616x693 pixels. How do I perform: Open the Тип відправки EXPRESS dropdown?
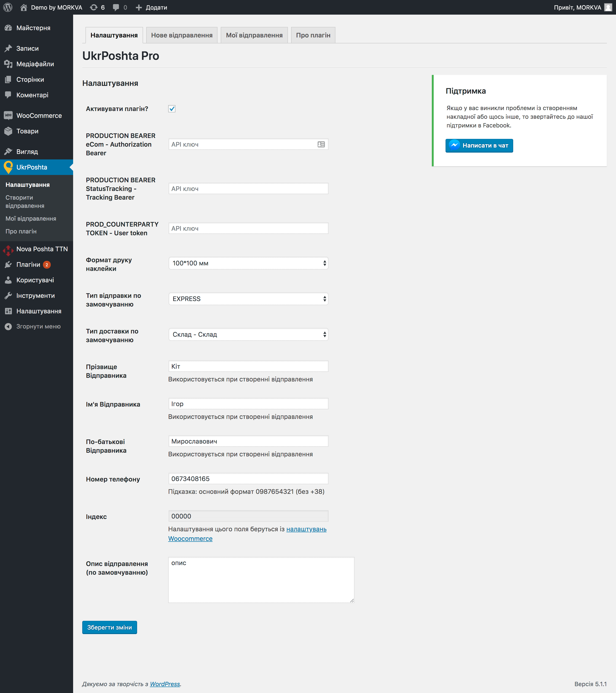(248, 299)
